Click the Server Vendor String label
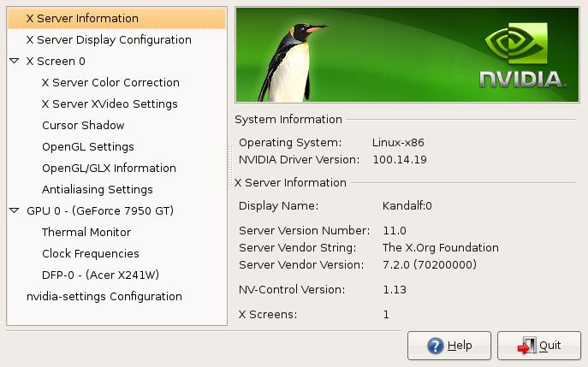This screenshot has height=367, width=588. click(x=297, y=248)
